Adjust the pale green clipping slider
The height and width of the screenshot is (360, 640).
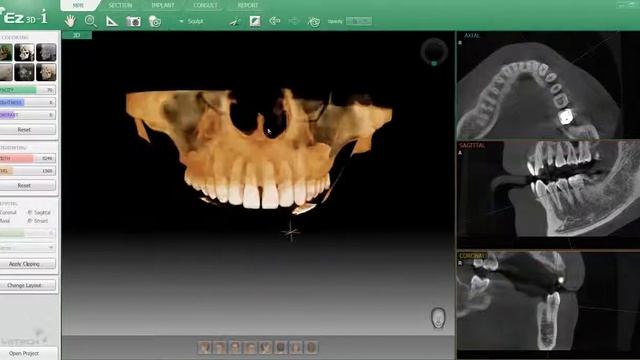(x=27, y=233)
